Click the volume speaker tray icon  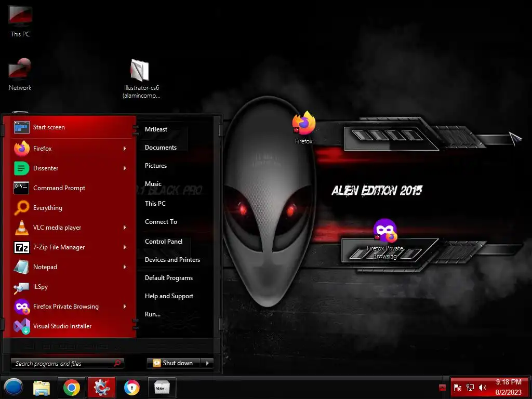click(x=482, y=388)
